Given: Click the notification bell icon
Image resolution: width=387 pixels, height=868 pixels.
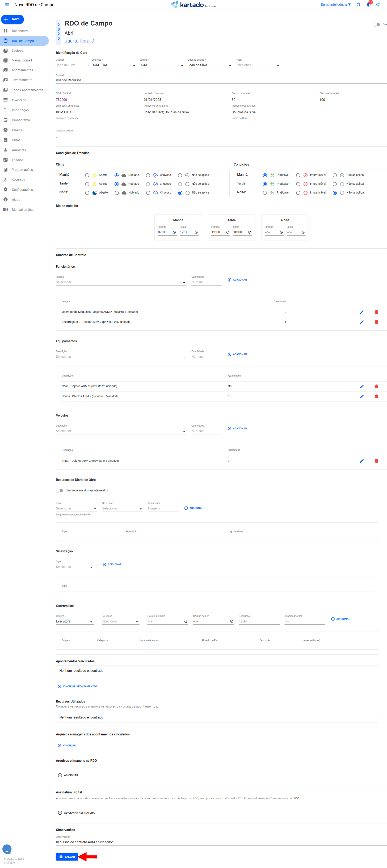Looking at the screenshot, I should pyautogui.click(x=368, y=5).
